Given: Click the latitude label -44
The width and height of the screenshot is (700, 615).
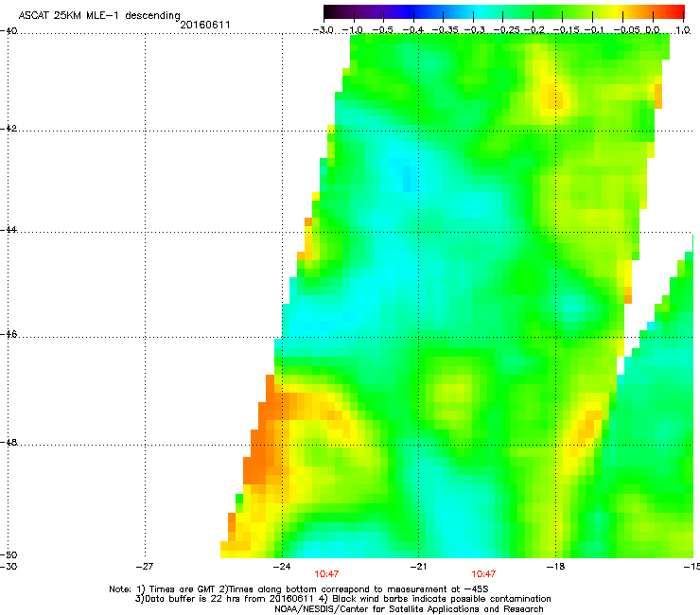Looking at the screenshot, I should pyautogui.click(x=9, y=230).
